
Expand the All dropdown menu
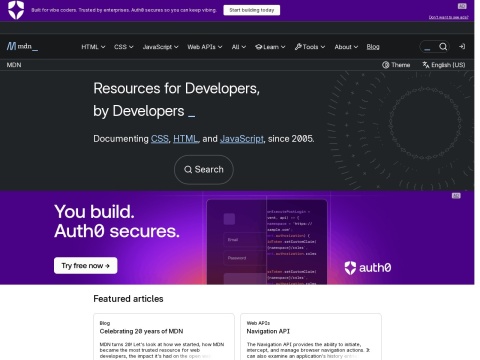(x=239, y=47)
